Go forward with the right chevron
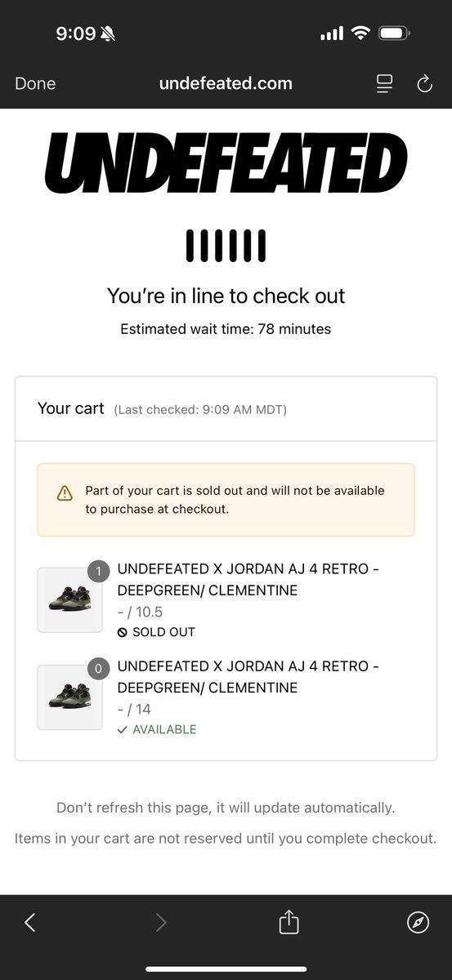This screenshot has width=452, height=980. 161,922
